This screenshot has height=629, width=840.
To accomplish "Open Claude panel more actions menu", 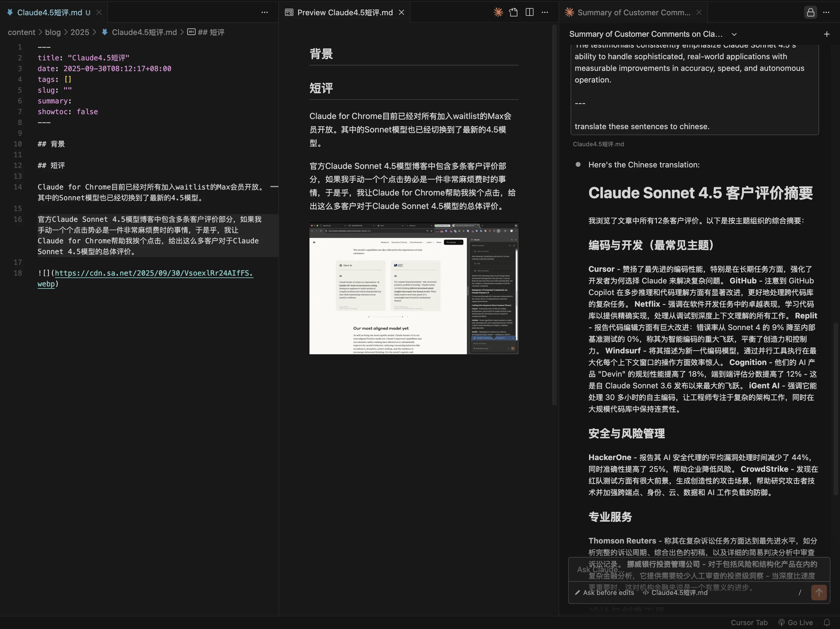I will click(826, 12).
